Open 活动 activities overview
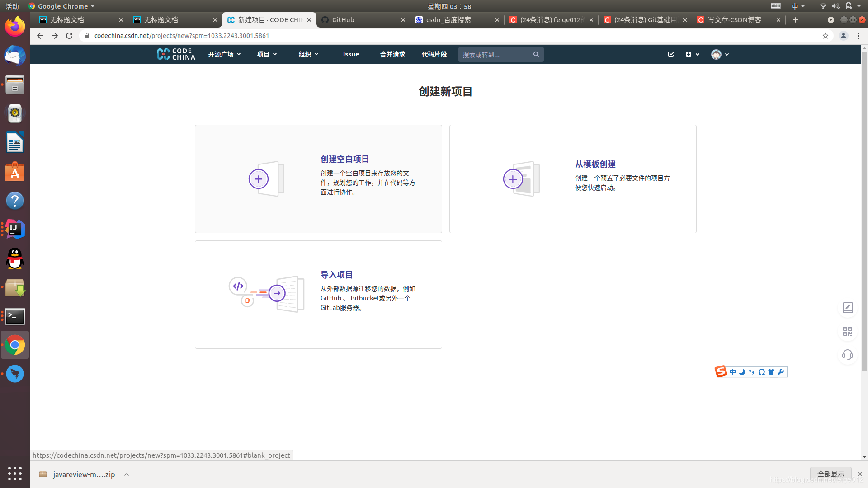The image size is (868, 488). click(12, 6)
